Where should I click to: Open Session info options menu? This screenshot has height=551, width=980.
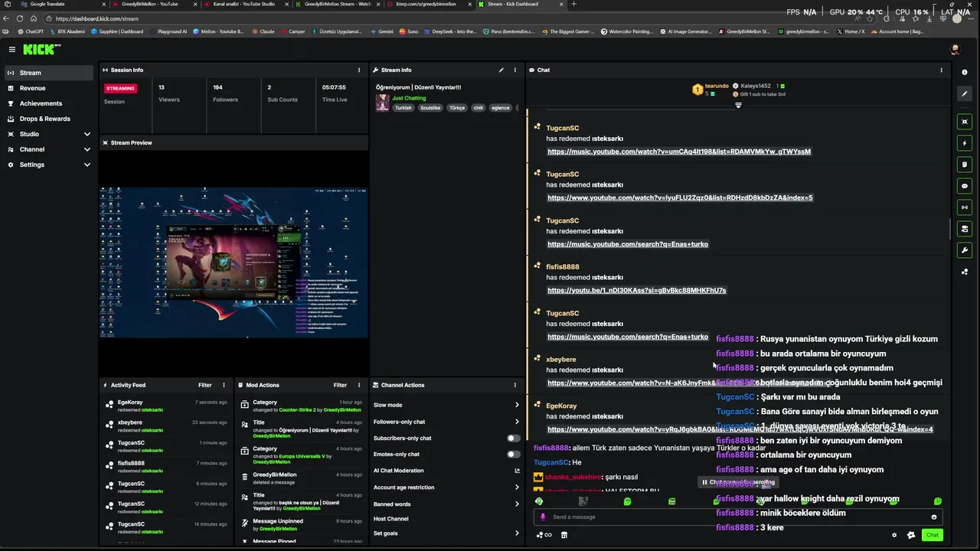(x=359, y=70)
